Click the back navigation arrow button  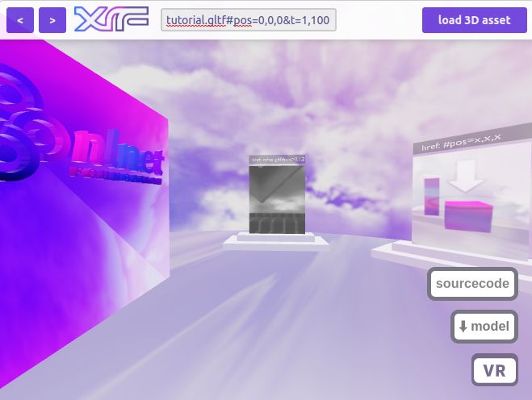20,20
